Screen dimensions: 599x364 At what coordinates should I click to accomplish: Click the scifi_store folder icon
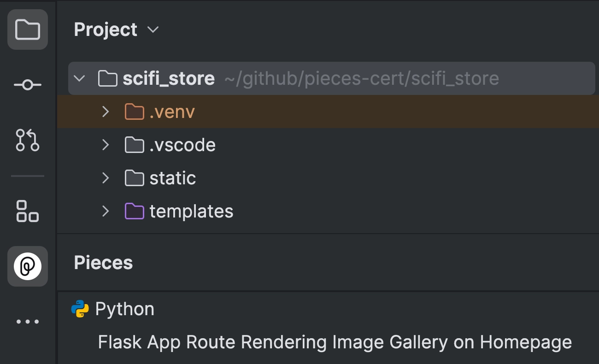pyautogui.click(x=107, y=78)
